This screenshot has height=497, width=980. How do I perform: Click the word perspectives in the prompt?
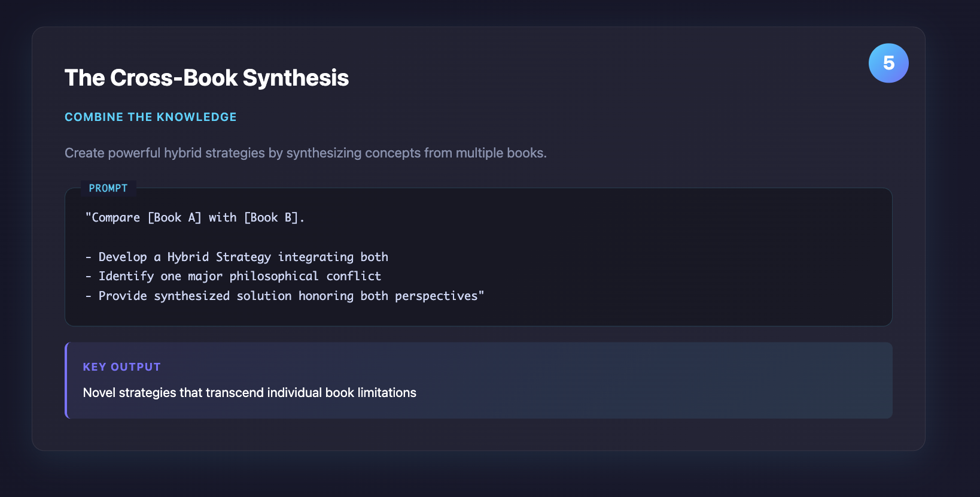tap(436, 296)
